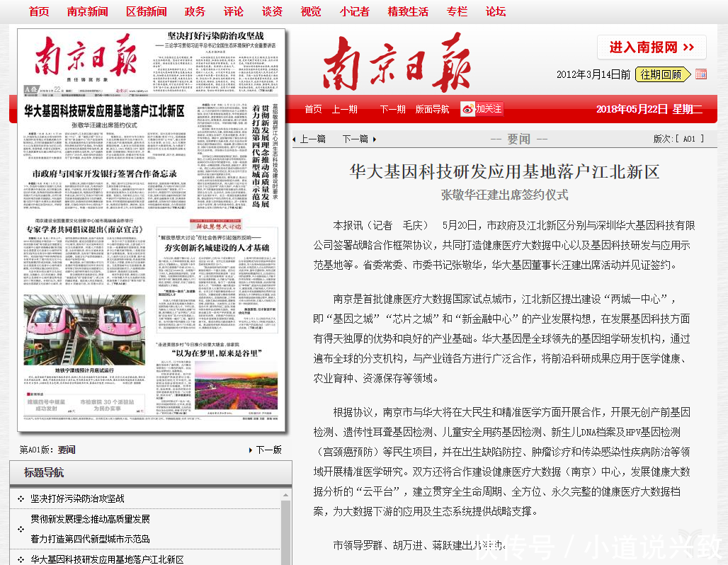Open 着力打造第四代新型城市示范岛 in the 标题导航 list
This screenshot has width=728, height=565.
click(x=90, y=539)
